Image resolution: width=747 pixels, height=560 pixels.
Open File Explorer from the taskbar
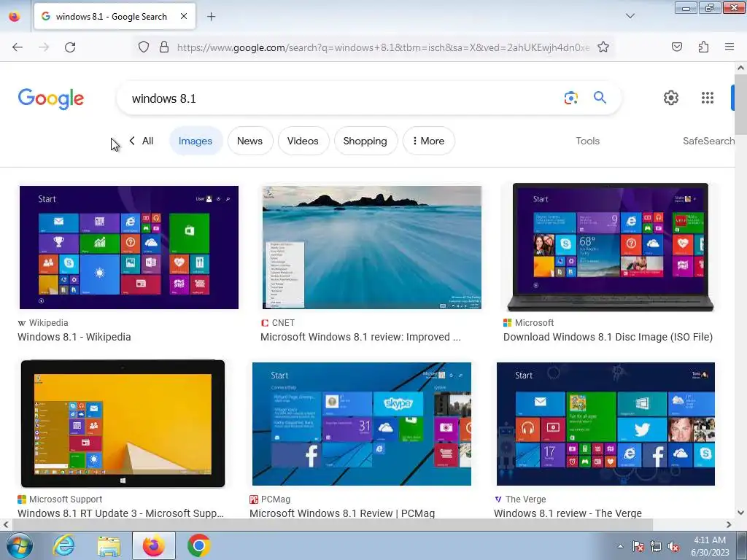109,545
